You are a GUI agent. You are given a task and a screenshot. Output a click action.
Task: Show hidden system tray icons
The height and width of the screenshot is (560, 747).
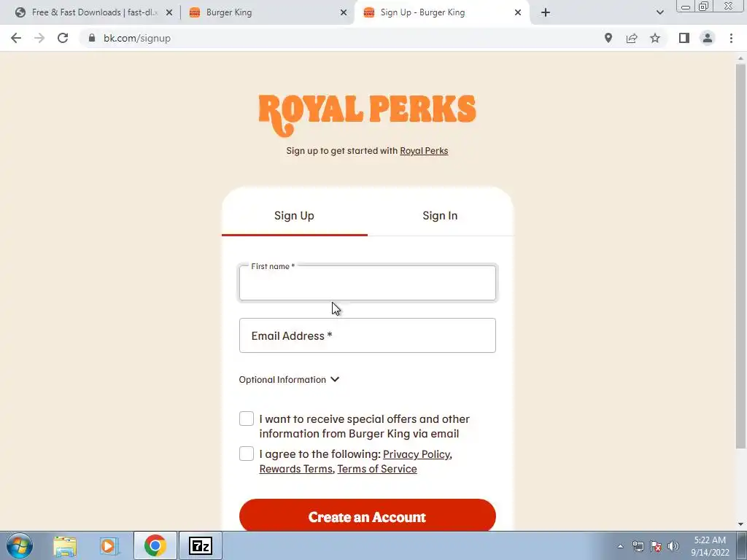(620, 546)
